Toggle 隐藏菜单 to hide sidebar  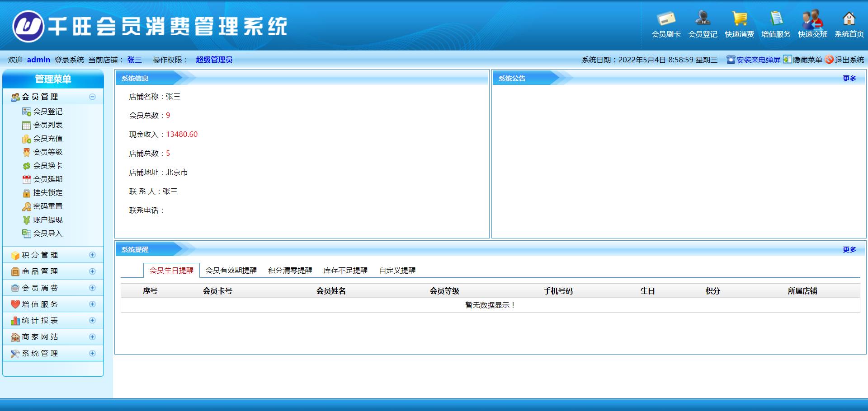point(802,60)
